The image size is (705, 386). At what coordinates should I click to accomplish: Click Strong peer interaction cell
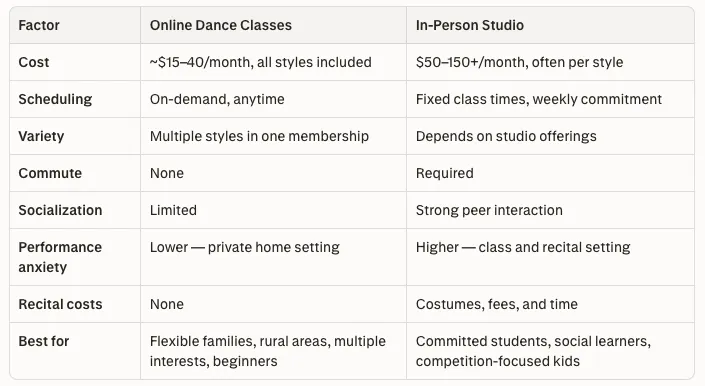click(489, 210)
